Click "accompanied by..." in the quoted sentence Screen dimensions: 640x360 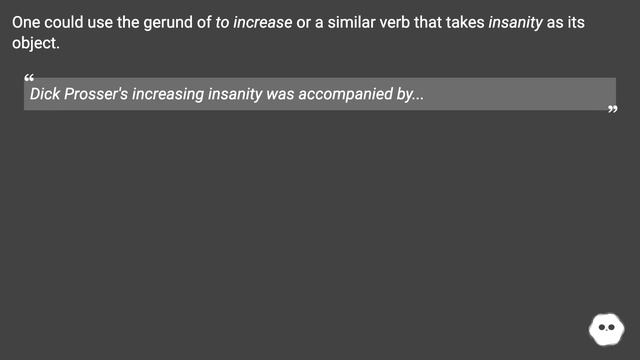(x=361, y=94)
